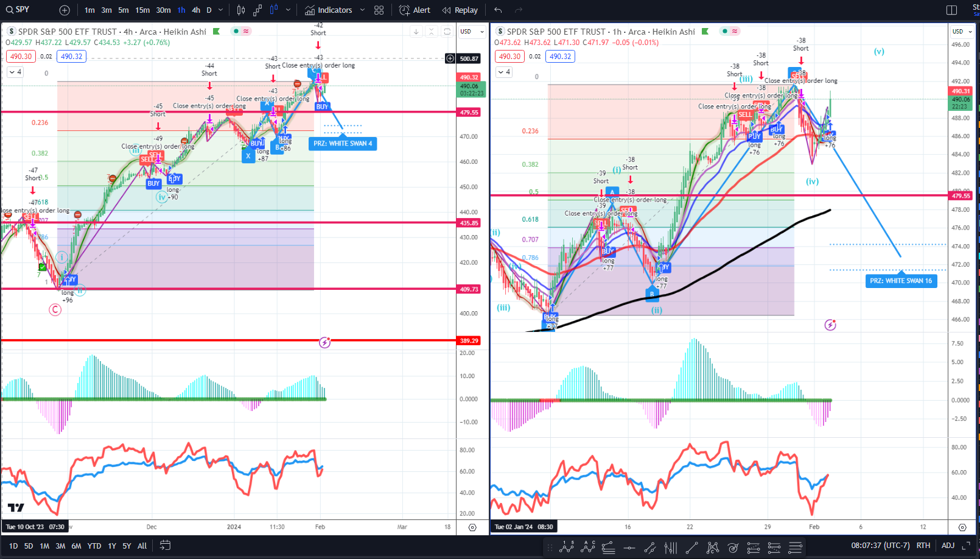Expand the chart style dropdown arrow
980x559 pixels.
[x=288, y=10]
